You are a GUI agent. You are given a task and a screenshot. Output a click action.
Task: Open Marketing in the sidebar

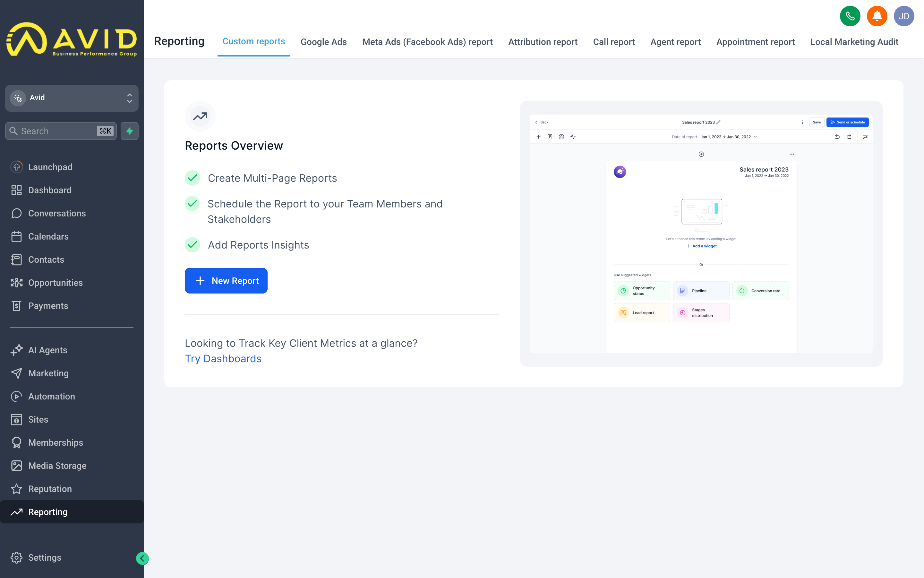pyautogui.click(x=72, y=373)
